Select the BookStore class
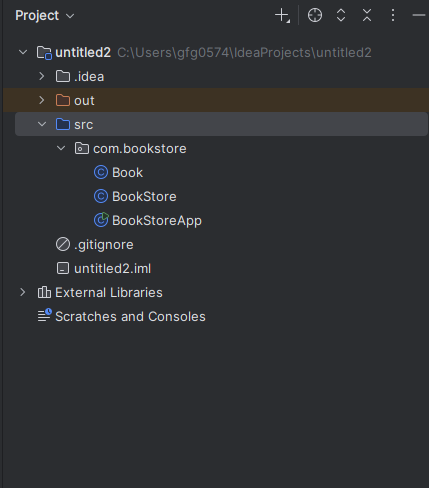Viewport: 429px width, 488px height. pyautogui.click(x=144, y=197)
